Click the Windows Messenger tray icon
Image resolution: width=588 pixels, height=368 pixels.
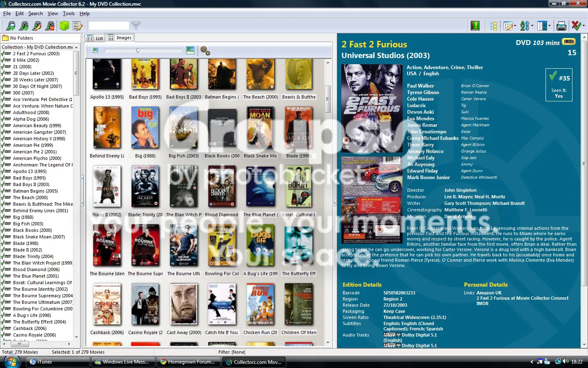[x=547, y=361]
